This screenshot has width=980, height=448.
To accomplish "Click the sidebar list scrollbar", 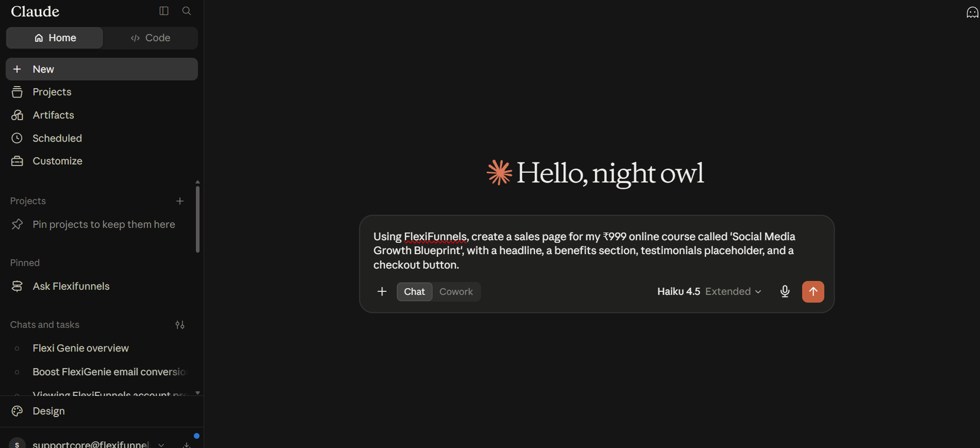I will click(x=197, y=219).
